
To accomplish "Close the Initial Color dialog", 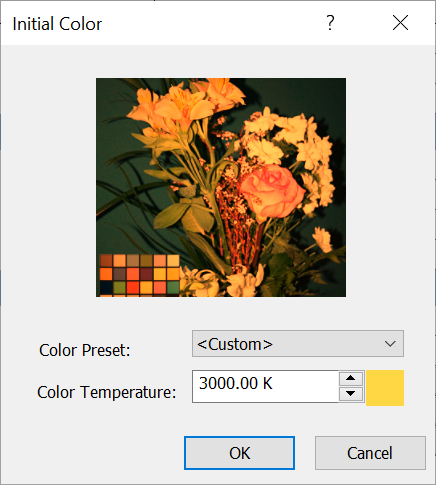I will pos(400,23).
